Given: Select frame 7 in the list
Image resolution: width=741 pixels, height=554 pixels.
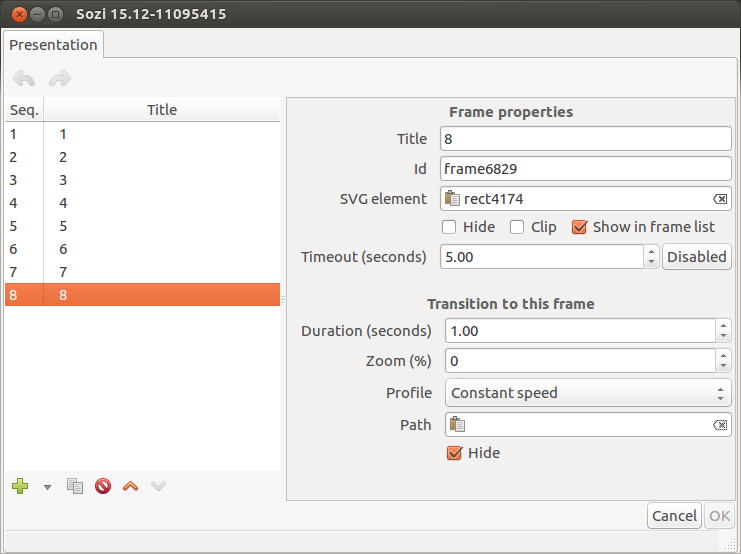Looking at the screenshot, I should tap(142, 272).
